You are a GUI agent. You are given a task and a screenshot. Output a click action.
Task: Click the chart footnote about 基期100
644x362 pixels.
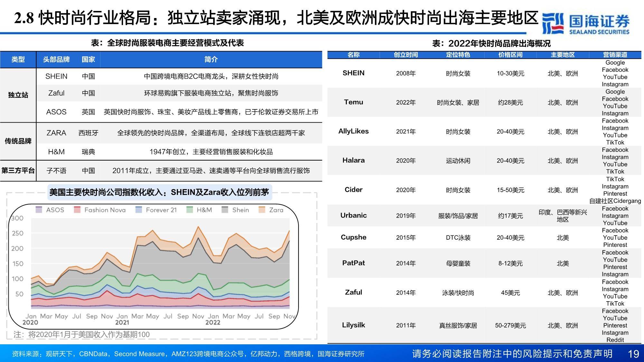click(x=81, y=335)
